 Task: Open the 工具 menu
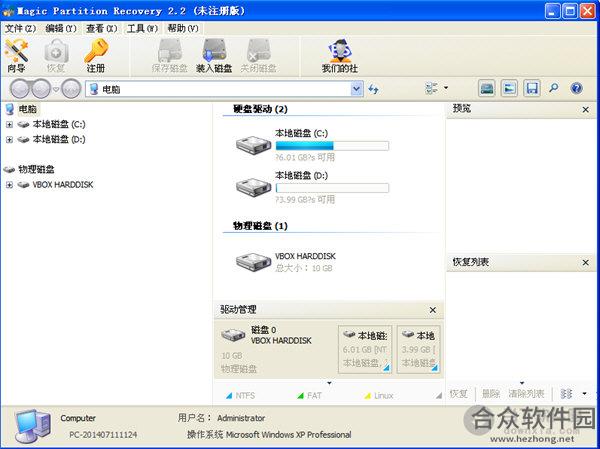[x=142, y=29]
